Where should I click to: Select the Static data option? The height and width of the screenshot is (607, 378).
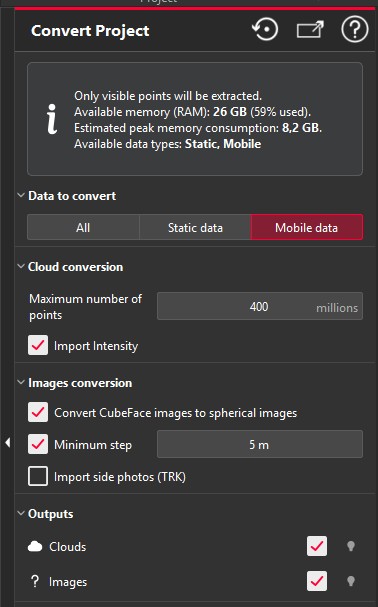pos(195,227)
